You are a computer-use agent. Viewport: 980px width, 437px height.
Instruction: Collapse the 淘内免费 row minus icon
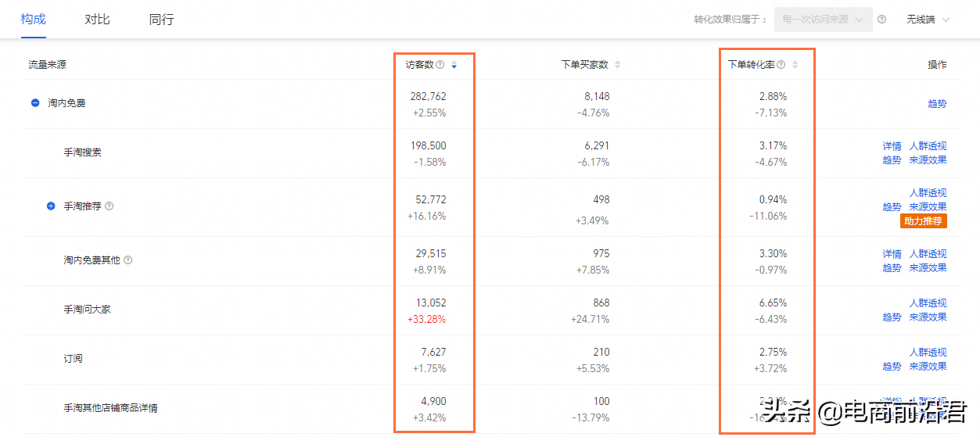35,102
